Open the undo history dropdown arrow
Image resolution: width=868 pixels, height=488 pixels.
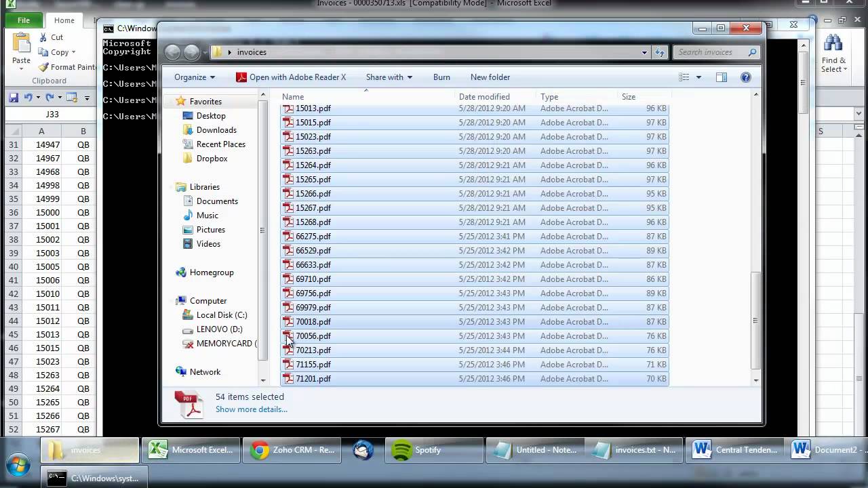38,98
